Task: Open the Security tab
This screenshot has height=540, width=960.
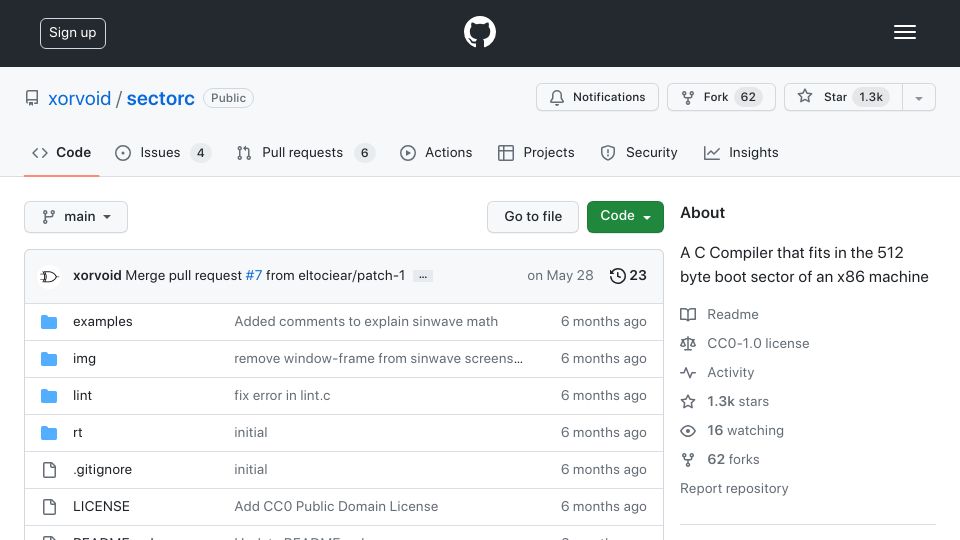Action: [x=639, y=152]
